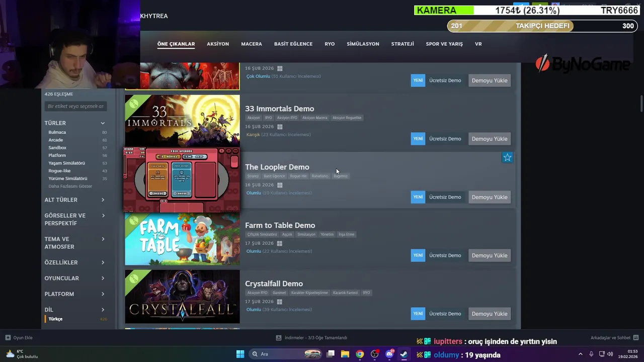This screenshot has width=644, height=362.
Task: Click the page vertical scrollbar
Action: (641, 104)
